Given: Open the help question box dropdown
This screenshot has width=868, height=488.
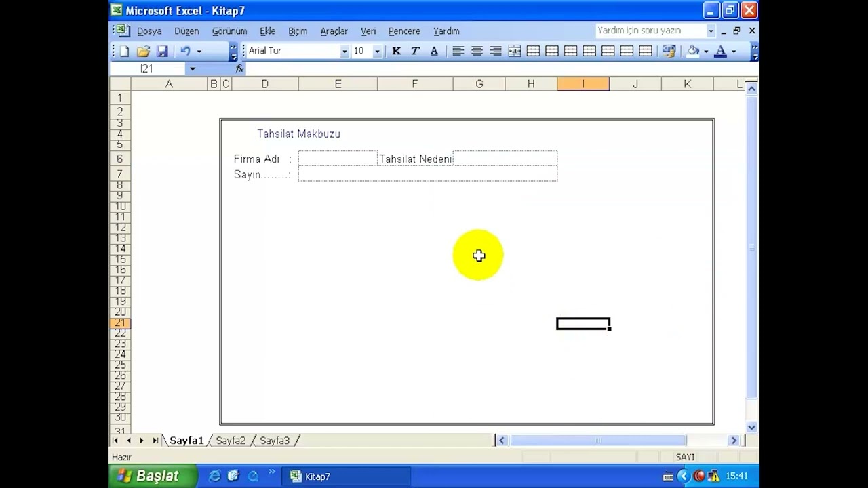Looking at the screenshot, I should pos(711,30).
